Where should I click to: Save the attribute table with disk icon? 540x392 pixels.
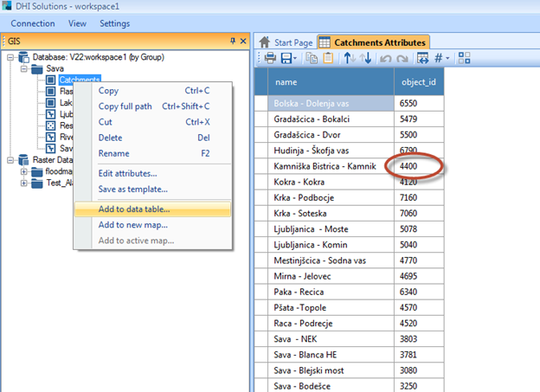tap(286, 58)
